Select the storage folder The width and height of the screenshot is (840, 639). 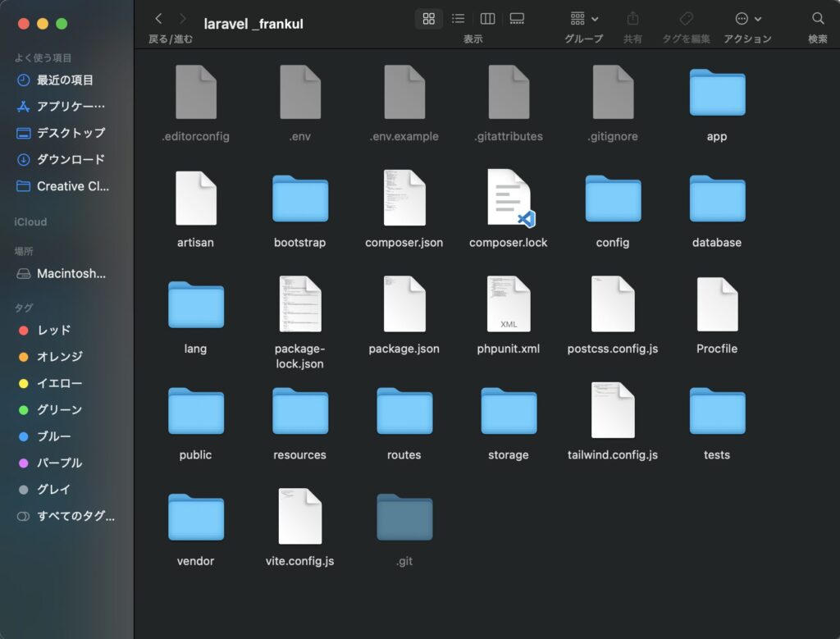pyautogui.click(x=509, y=410)
